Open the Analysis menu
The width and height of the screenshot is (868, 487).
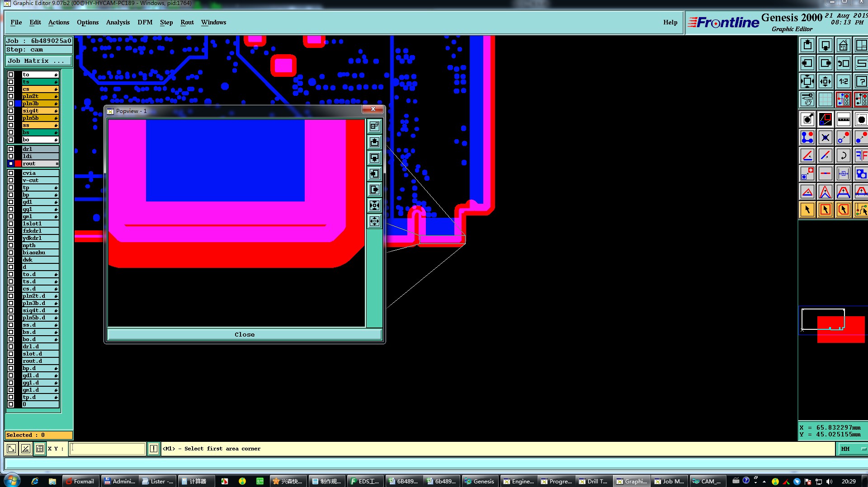click(x=118, y=22)
